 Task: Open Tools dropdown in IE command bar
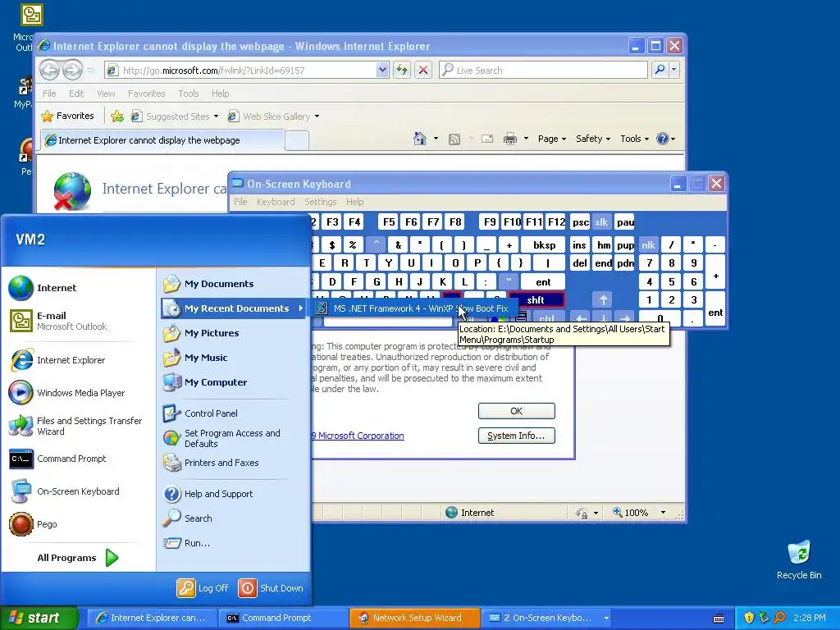pos(634,139)
